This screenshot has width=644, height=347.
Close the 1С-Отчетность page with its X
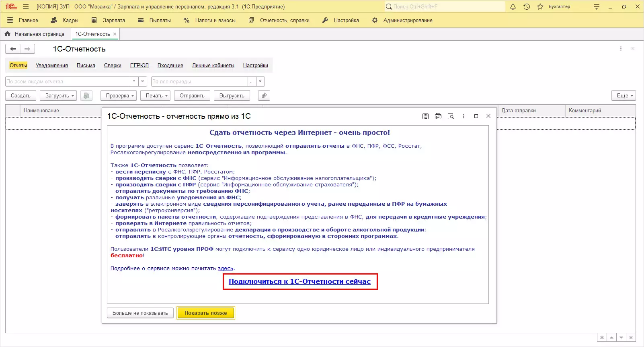pos(633,49)
